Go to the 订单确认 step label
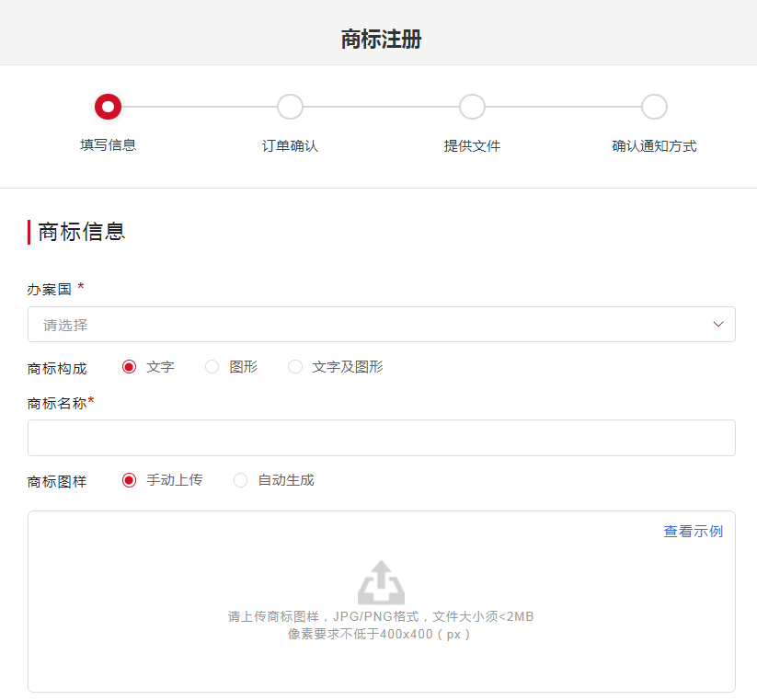Screen dimensions: 757x700 (290, 145)
